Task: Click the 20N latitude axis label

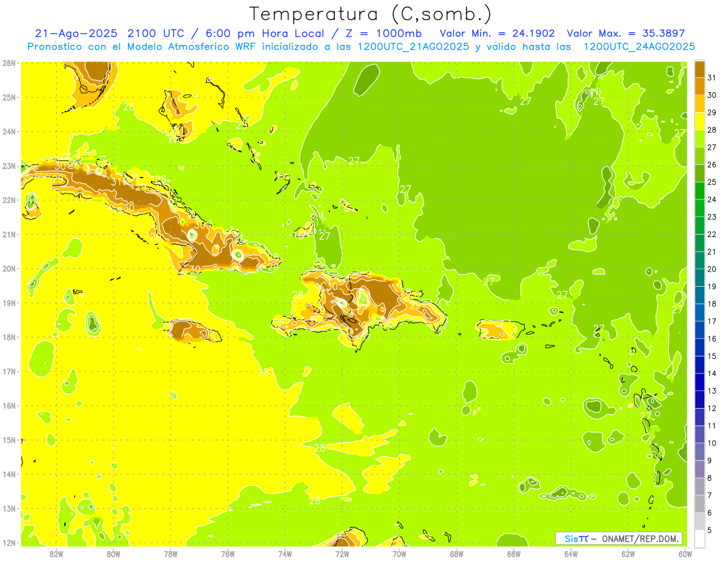Action: [8, 269]
